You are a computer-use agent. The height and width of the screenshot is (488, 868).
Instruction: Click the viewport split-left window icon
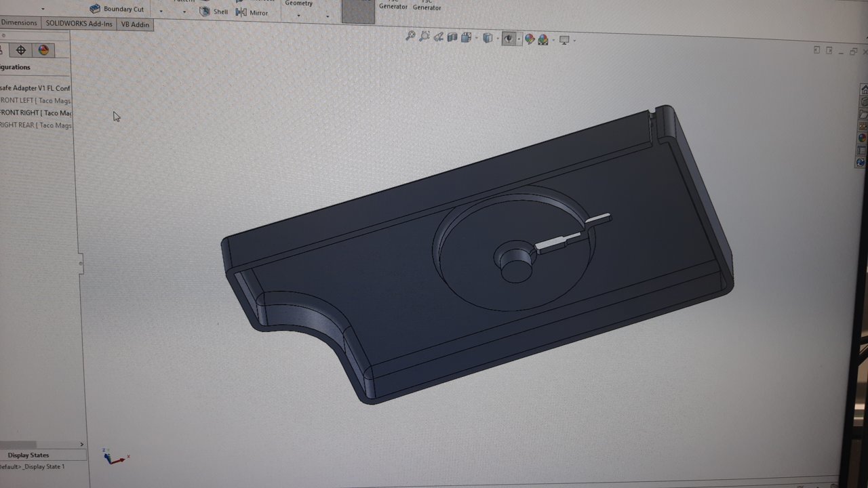[817, 50]
